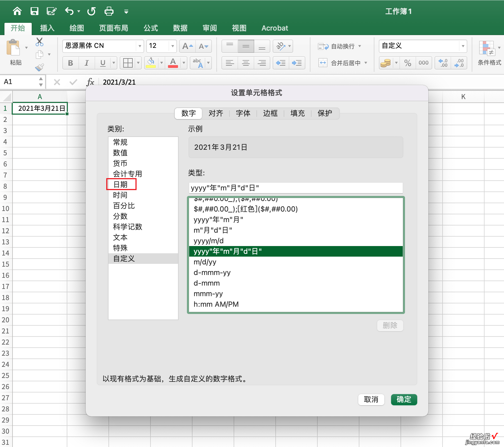Click the A1 name box
The width and height of the screenshot is (504, 447).
click(x=19, y=82)
